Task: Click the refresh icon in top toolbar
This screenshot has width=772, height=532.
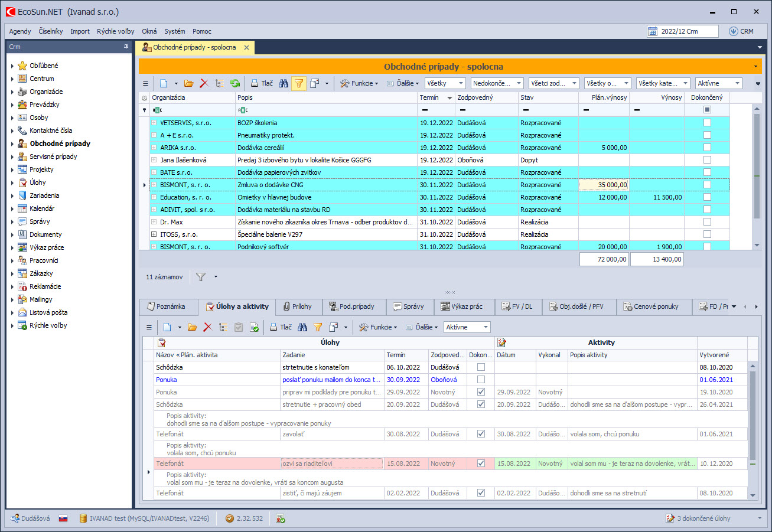Action: pyautogui.click(x=235, y=83)
